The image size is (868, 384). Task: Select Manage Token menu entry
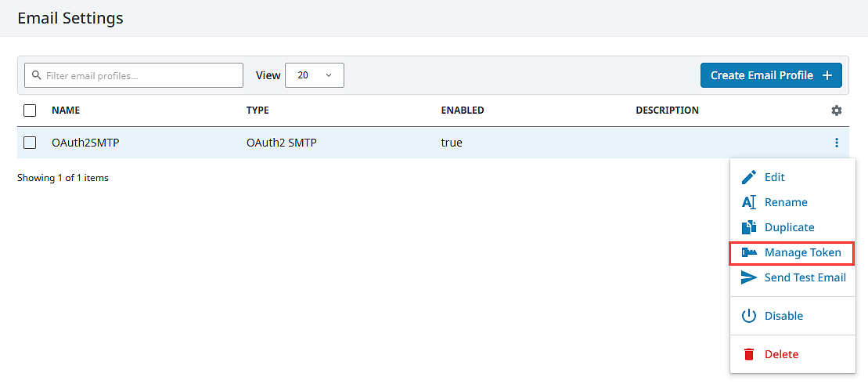(x=792, y=252)
